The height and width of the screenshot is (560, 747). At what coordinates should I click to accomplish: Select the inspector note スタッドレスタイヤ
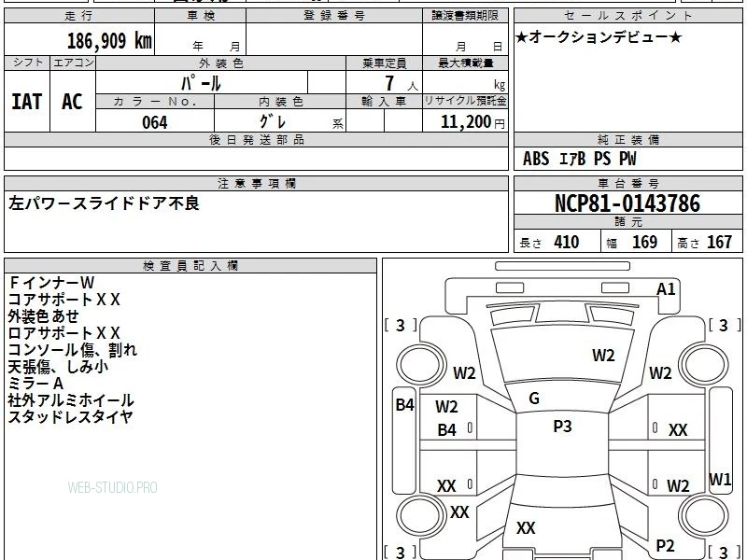pos(71,417)
